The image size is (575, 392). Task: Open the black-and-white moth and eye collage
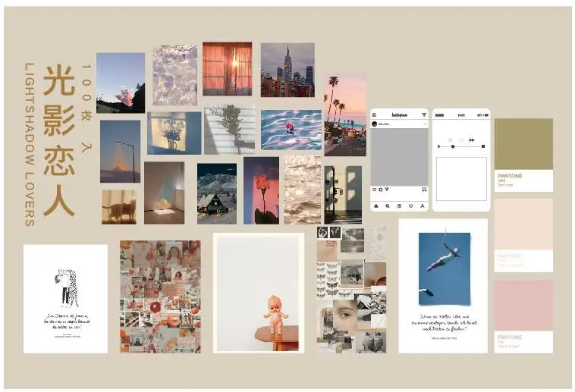click(351, 290)
